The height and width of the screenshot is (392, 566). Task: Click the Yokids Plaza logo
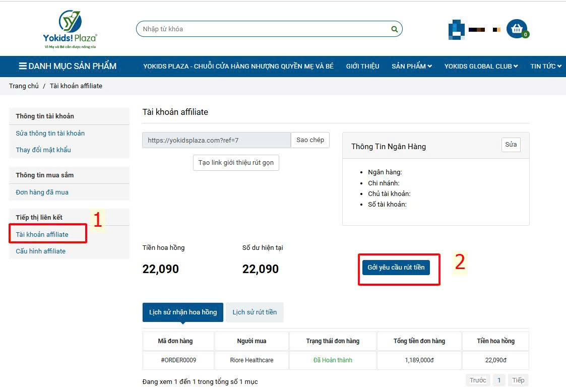click(70, 29)
